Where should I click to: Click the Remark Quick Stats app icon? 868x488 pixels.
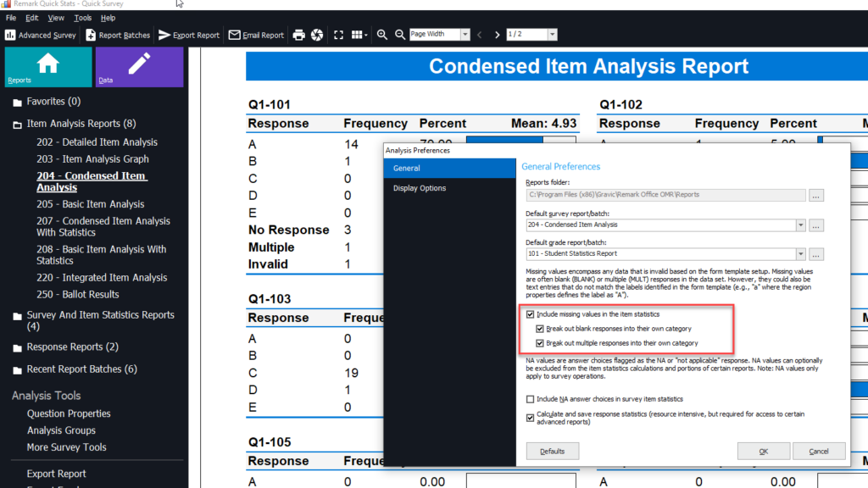tap(6, 4)
